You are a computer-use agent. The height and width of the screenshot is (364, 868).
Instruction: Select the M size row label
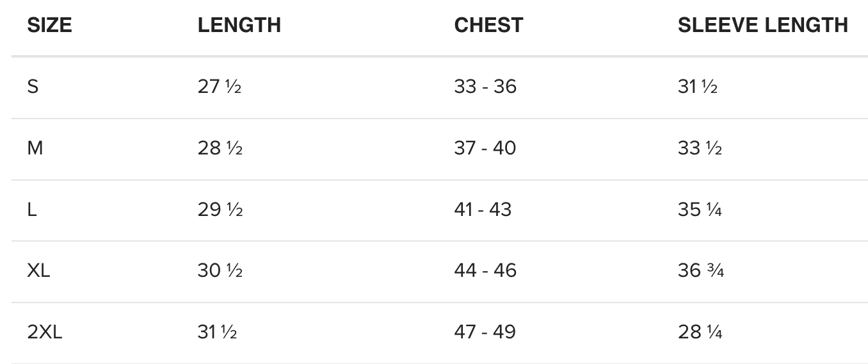35,148
